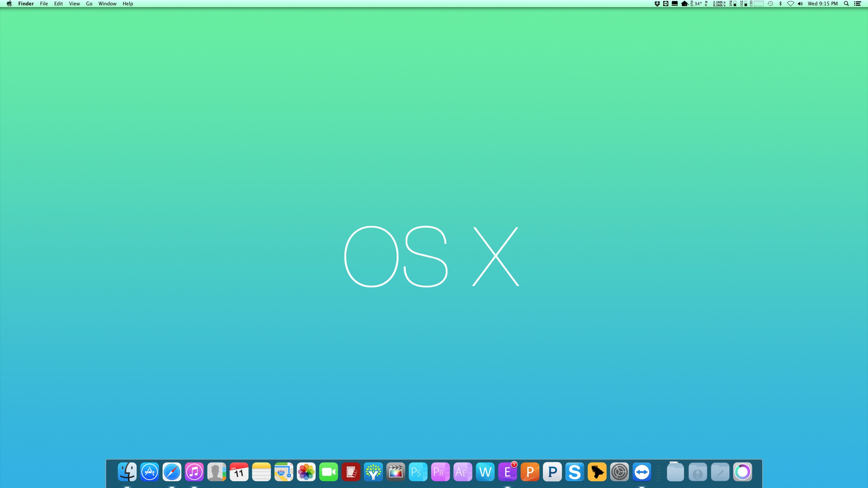Open the View menu
Viewport: 868px width, 488px height.
[x=74, y=4]
